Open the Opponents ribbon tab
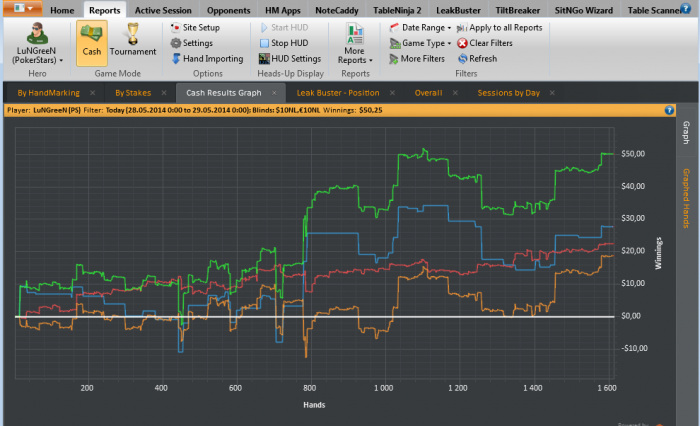The height and width of the screenshot is (426, 700). point(228,10)
